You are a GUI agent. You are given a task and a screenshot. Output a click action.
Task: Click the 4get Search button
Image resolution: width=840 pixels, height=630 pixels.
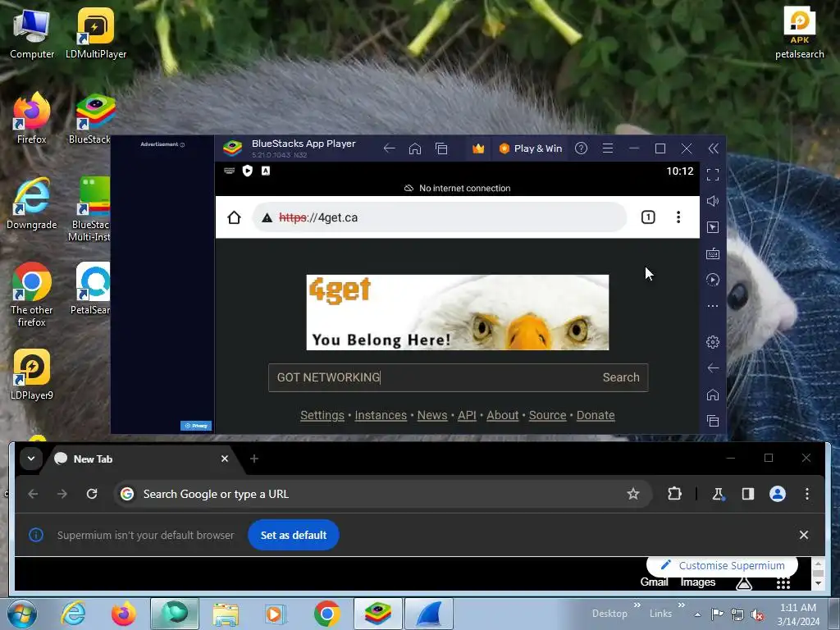pos(621,377)
